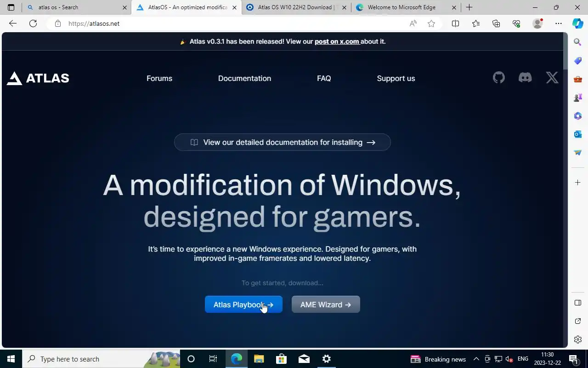Toggle sidebar visibility panel icon
This screenshot has height=368, width=588.
(578, 303)
